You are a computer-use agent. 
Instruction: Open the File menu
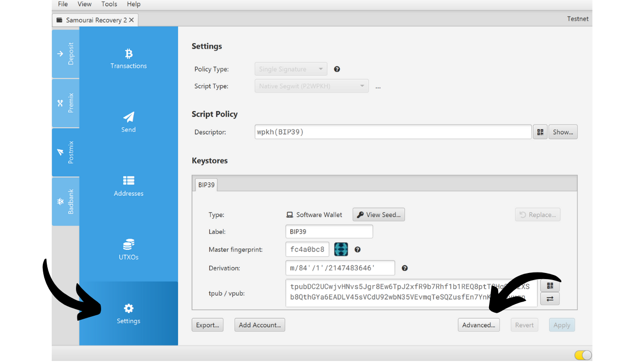pos(63,4)
